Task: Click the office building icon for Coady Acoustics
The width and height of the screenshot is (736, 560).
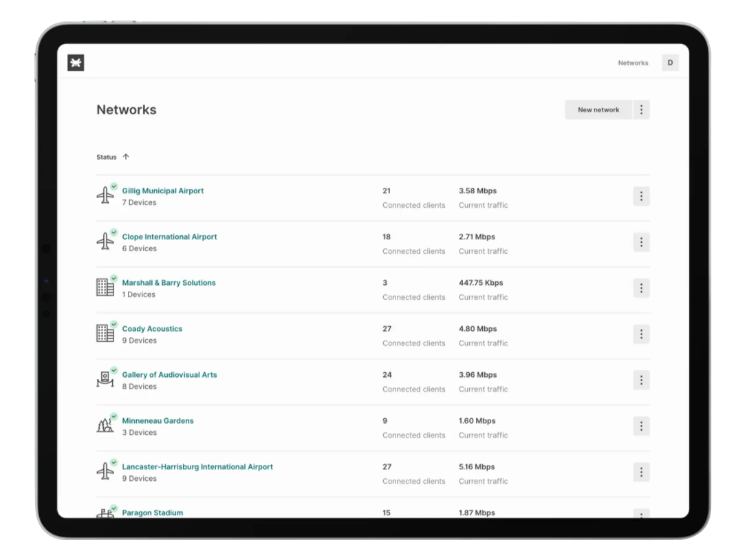Action: pos(105,333)
